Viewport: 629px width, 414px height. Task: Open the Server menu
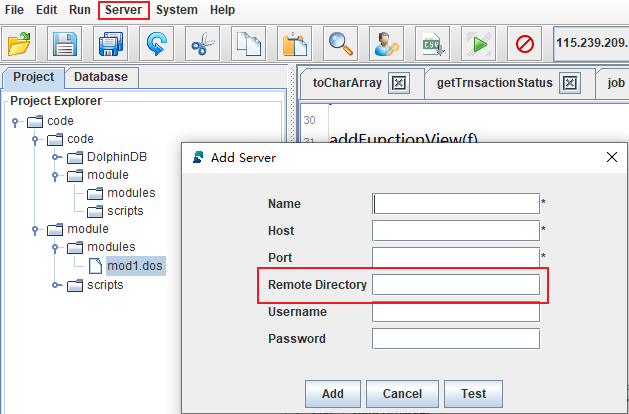coord(124,10)
